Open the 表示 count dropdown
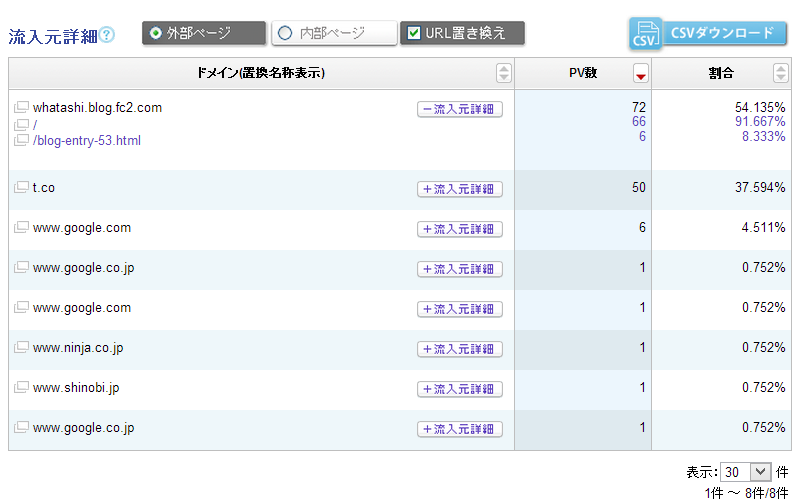The width and height of the screenshot is (797, 504). click(x=747, y=471)
